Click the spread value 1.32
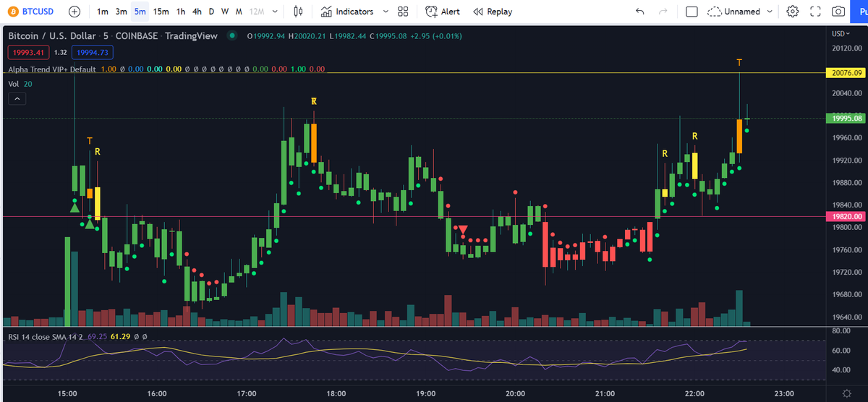The height and width of the screenshot is (402, 868). click(x=60, y=52)
